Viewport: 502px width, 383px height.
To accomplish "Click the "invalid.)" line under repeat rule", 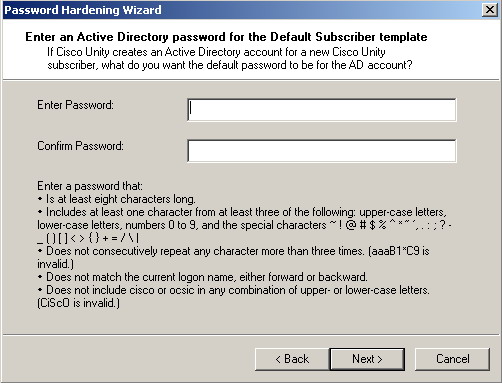I will pos(55,264).
